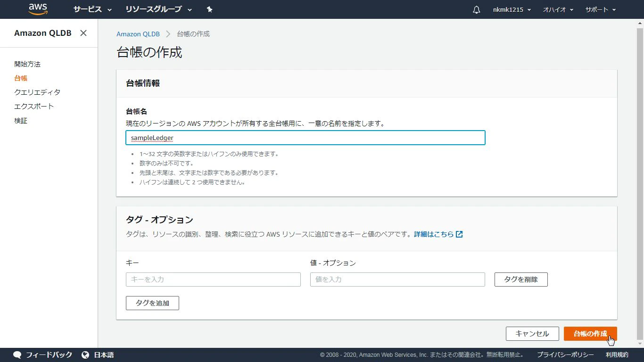Click the 台帳の作成 breadcrumb text
The height and width of the screenshot is (362, 644).
pos(193,34)
